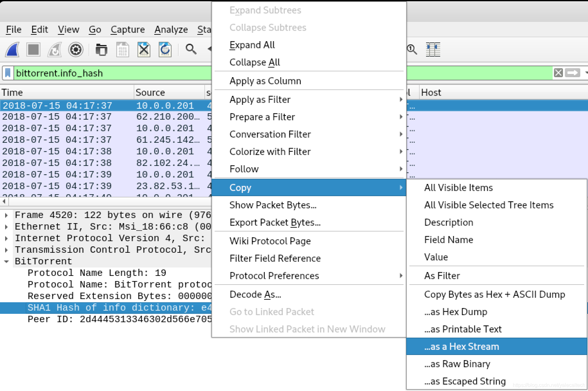Collapse the BitTorrent tree node

6,261
